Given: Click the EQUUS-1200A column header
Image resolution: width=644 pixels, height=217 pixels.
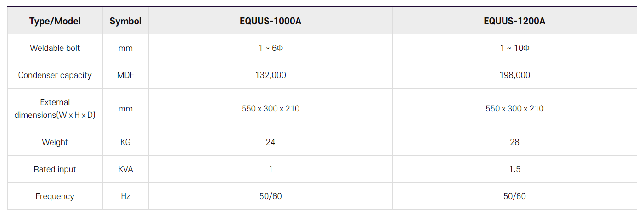Looking at the screenshot, I should 514,21.
